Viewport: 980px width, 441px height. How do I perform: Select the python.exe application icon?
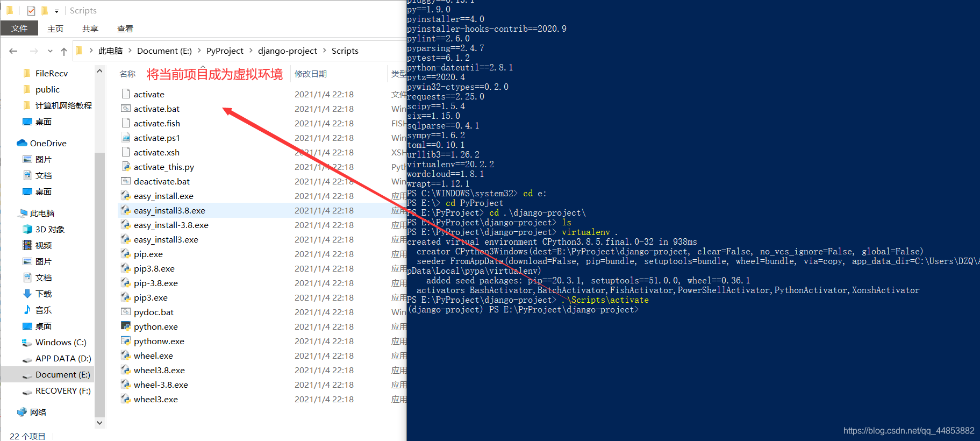tap(126, 326)
